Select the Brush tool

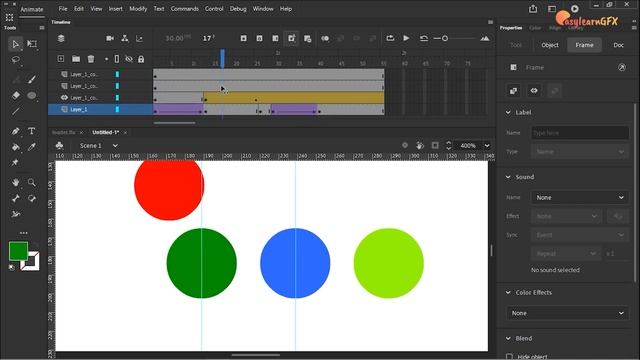tap(32, 79)
